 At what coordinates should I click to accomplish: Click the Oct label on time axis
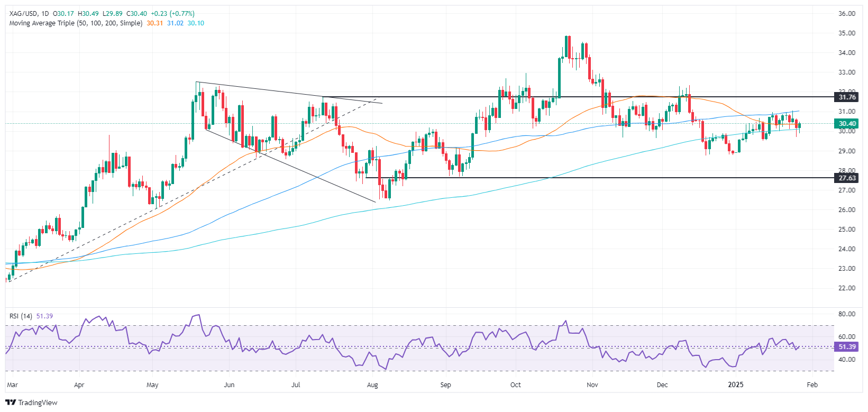[x=515, y=384]
